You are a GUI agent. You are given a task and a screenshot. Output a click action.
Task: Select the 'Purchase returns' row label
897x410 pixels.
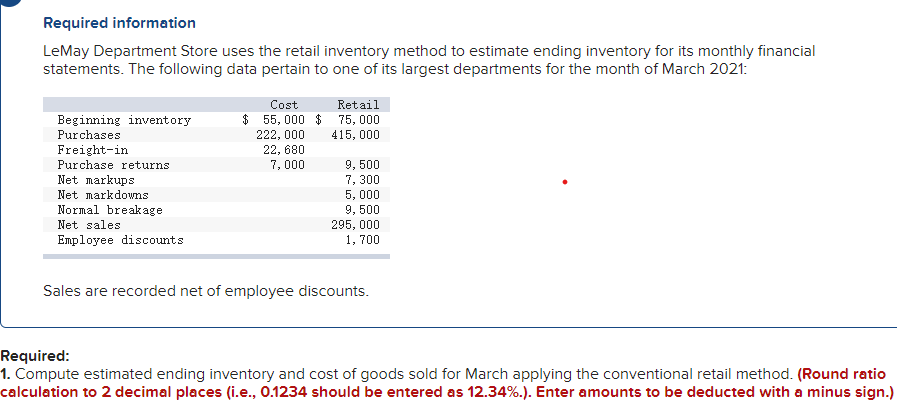click(113, 165)
